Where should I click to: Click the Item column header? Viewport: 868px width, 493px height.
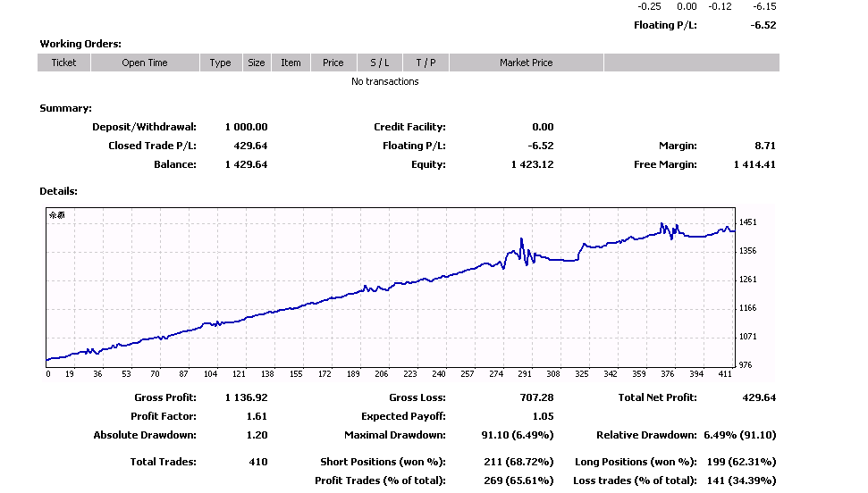[291, 63]
